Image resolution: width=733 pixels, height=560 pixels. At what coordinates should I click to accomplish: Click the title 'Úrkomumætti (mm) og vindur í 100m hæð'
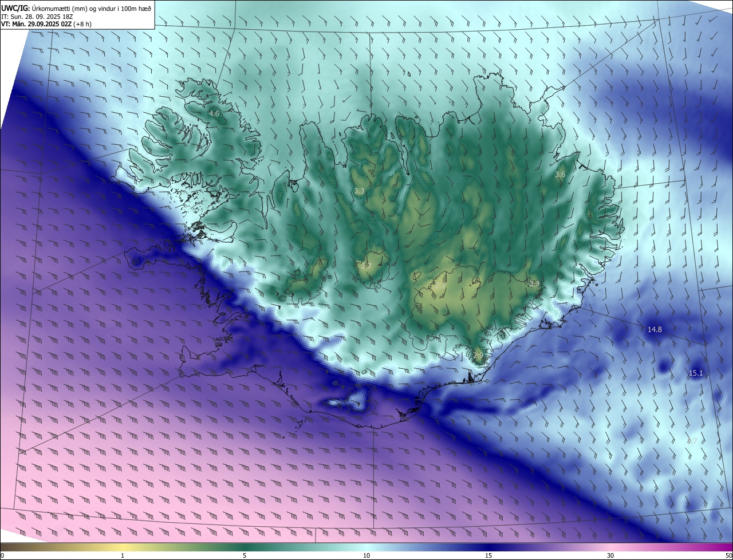[90, 7]
